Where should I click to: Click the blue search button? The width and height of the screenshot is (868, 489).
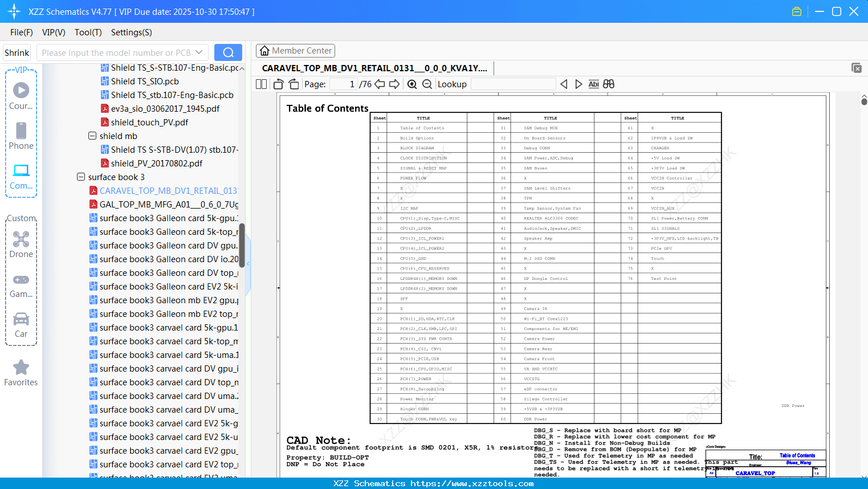tap(228, 52)
